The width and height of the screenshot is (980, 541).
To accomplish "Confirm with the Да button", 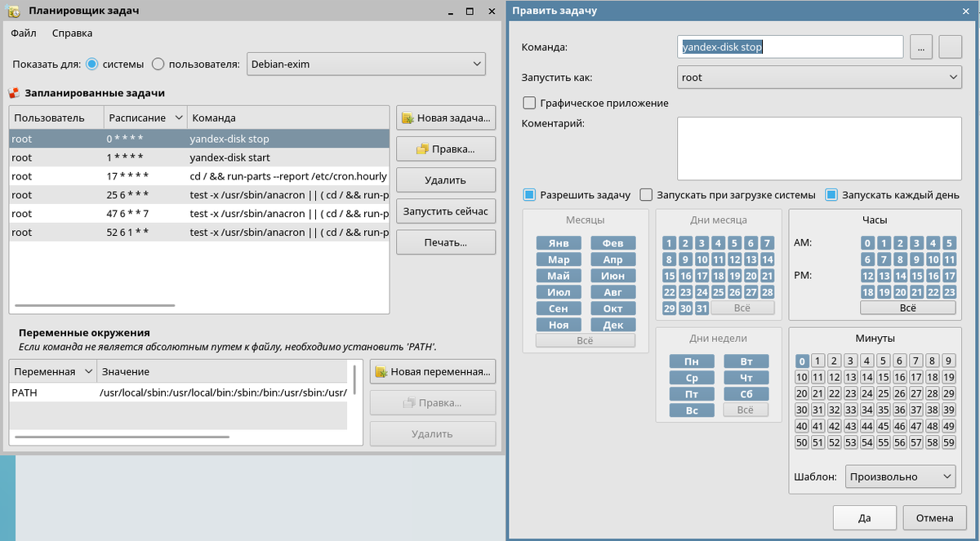I will [x=865, y=518].
